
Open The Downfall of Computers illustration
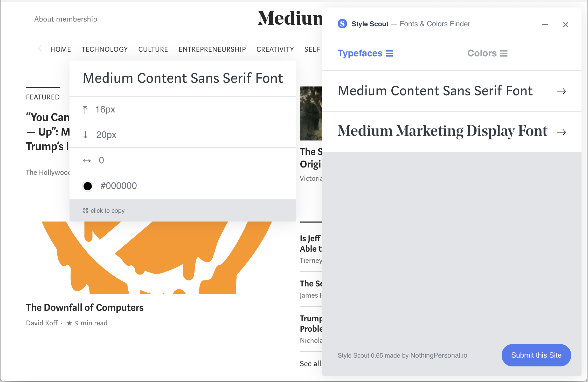157,258
